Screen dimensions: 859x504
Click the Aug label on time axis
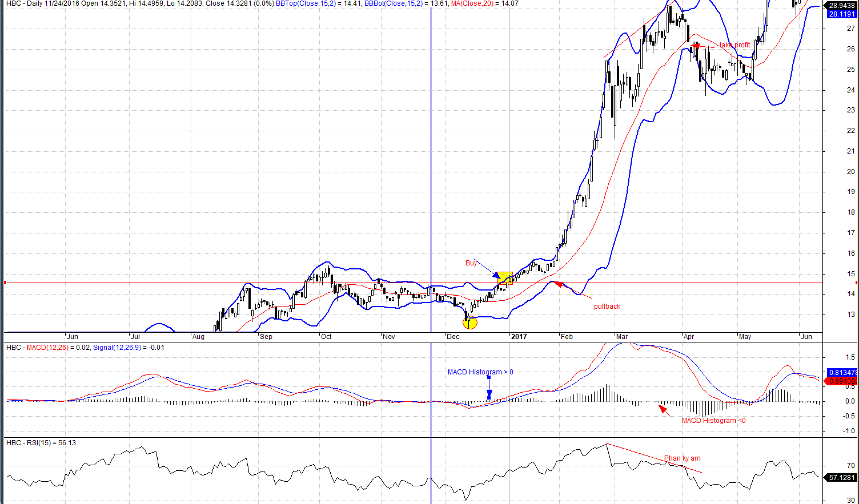(198, 337)
